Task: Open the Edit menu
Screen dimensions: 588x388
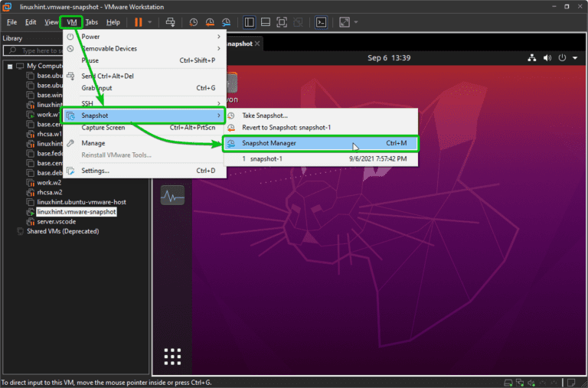Action: [x=31, y=22]
